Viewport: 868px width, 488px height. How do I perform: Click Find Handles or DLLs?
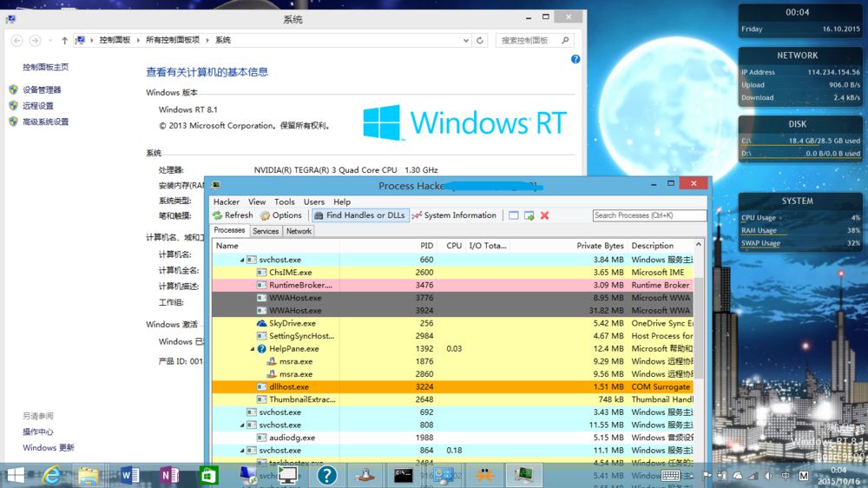pyautogui.click(x=360, y=215)
